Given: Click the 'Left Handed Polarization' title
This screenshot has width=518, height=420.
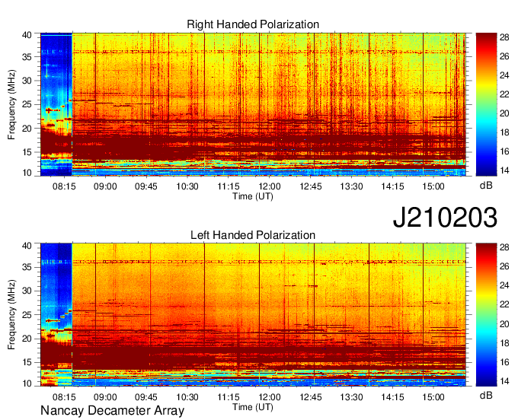Looking at the screenshot, I should coord(253,235).
